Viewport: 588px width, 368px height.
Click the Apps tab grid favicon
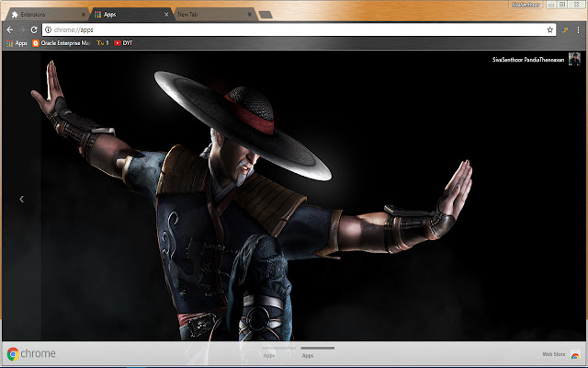pos(98,15)
